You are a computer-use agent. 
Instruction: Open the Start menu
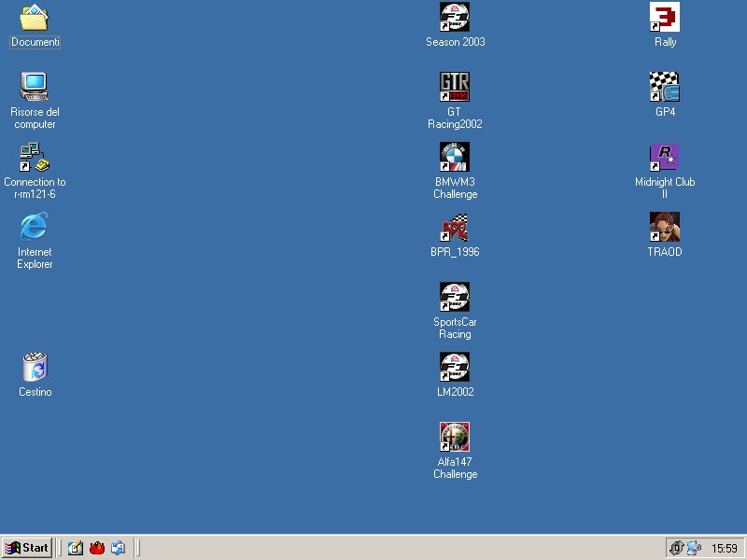(x=27, y=548)
